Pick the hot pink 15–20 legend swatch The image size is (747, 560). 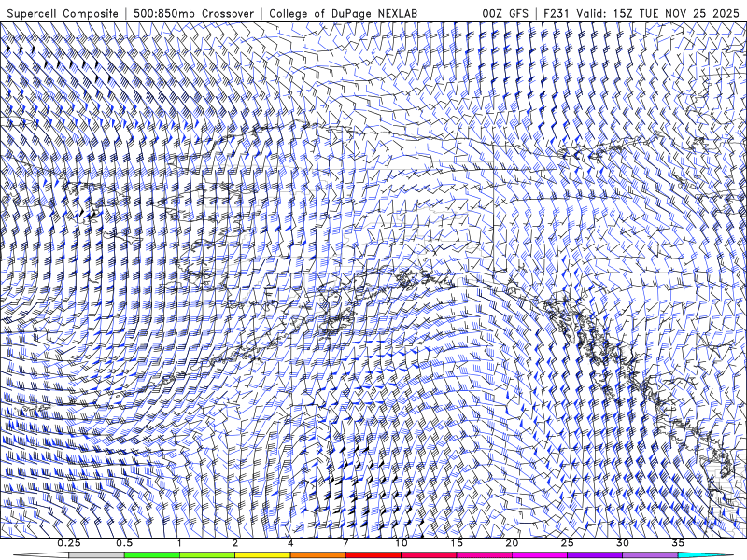pyautogui.click(x=484, y=555)
